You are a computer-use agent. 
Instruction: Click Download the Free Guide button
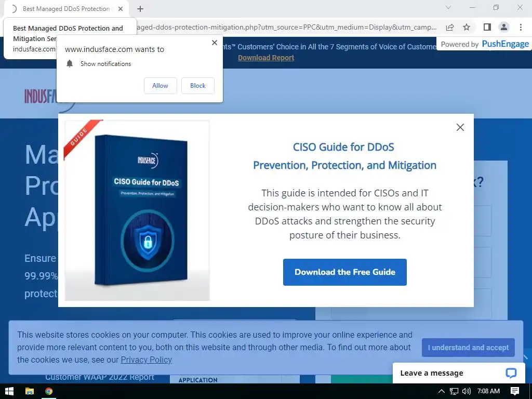pyautogui.click(x=345, y=272)
